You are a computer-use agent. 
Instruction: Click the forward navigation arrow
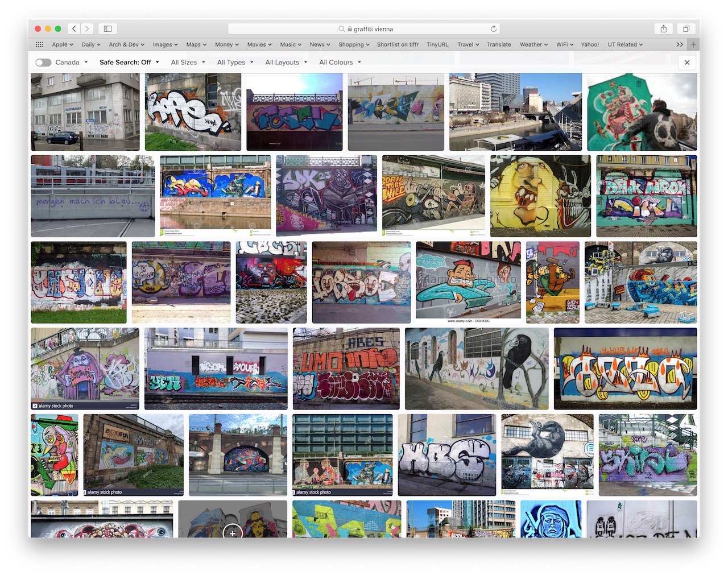tap(87, 28)
